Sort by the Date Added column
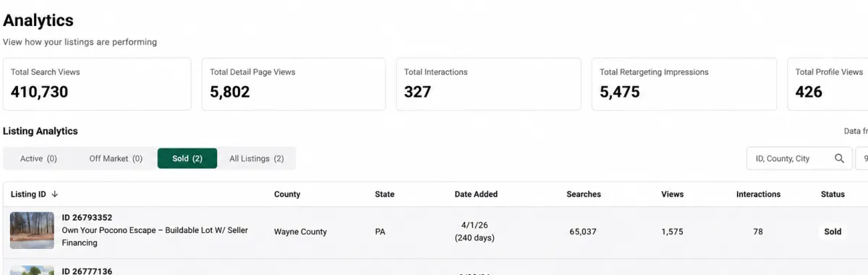The image size is (868, 275). pos(476,194)
